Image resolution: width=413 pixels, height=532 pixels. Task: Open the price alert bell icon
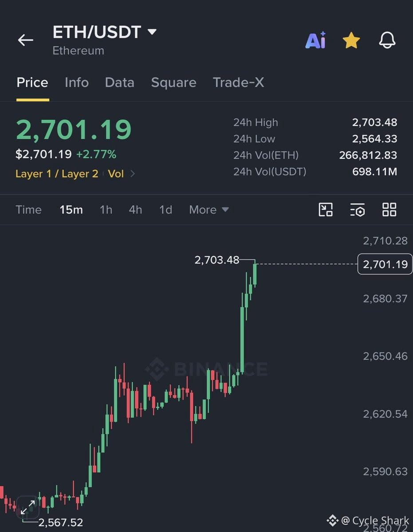pos(387,40)
